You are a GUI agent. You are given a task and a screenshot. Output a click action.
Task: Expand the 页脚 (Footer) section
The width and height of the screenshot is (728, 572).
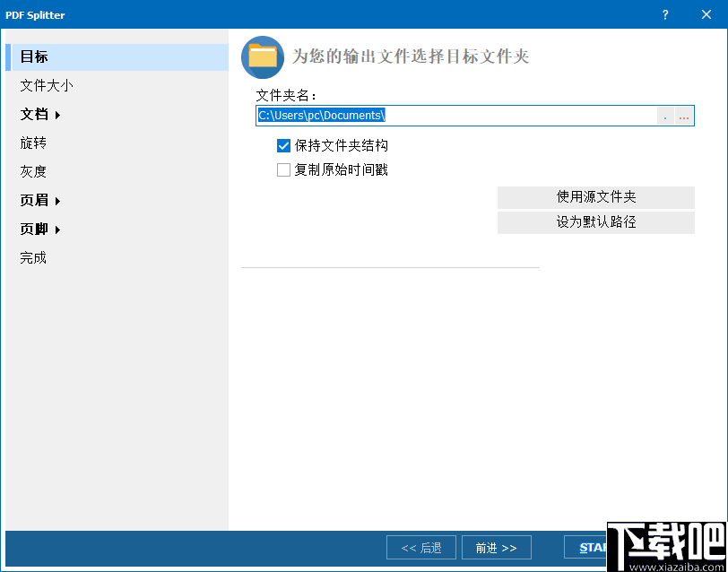tap(56, 229)
